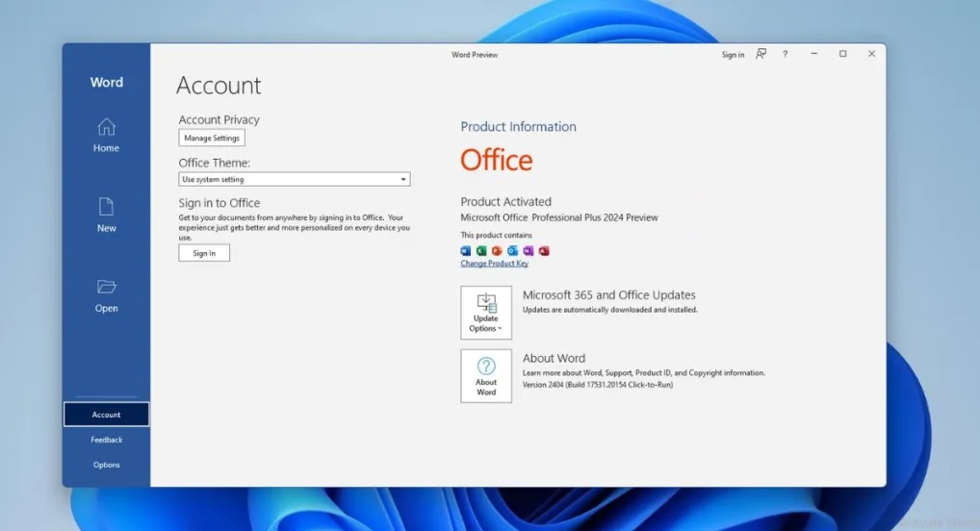The image size is (980, 531).
Task: Click the Word app icon under product contains
Action: (x=466, y=250)
